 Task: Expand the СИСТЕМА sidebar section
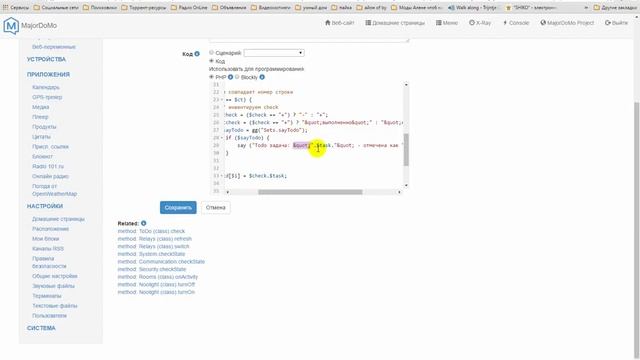41,328
